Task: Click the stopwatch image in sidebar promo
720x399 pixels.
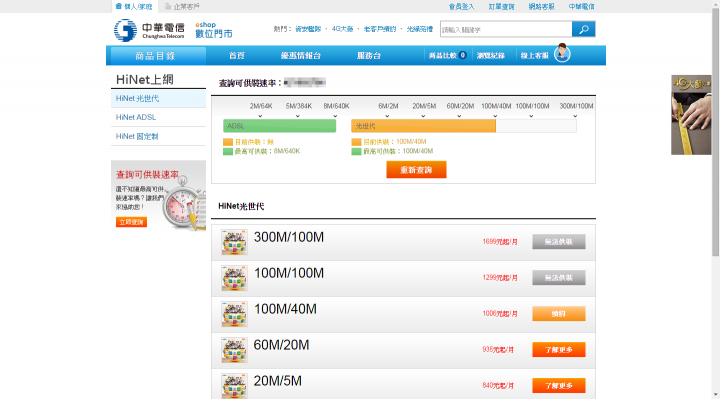Action: [186, 203]
